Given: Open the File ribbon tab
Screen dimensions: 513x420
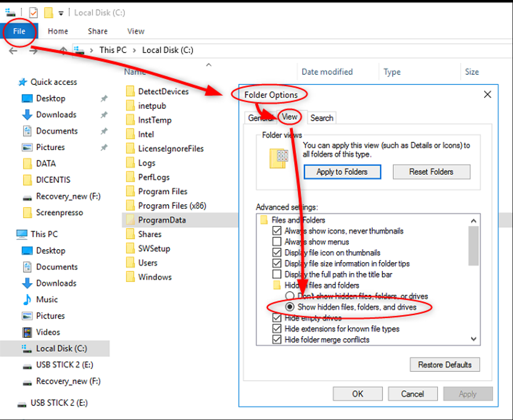Looking at the screenshot, I should (19, 31).
